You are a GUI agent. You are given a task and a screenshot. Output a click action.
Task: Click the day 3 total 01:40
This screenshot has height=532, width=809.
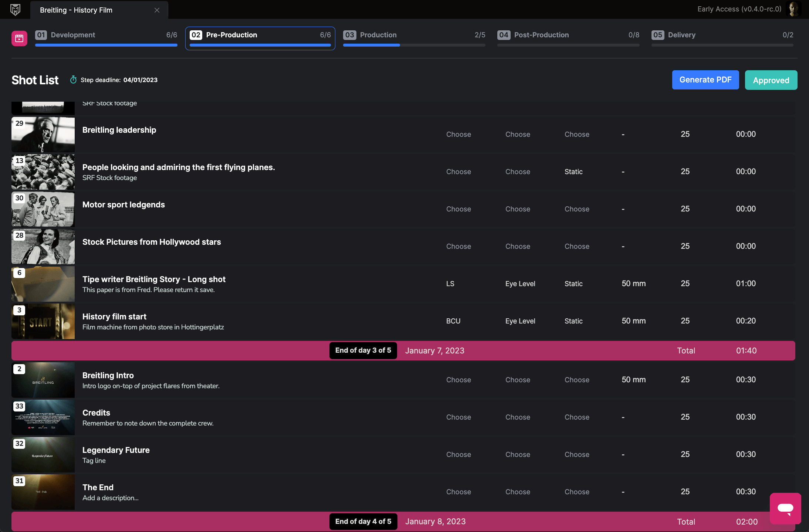point(746,350)
